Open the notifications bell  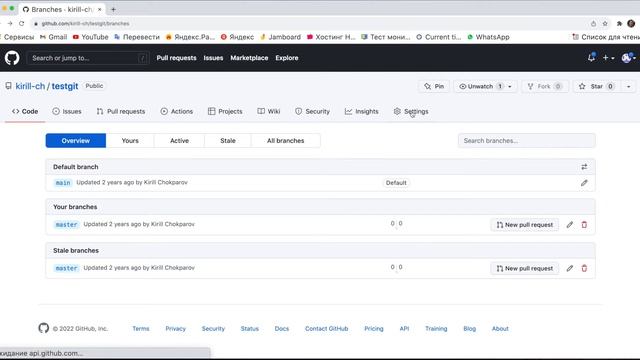pyautogui.click(x=591, y=58)
